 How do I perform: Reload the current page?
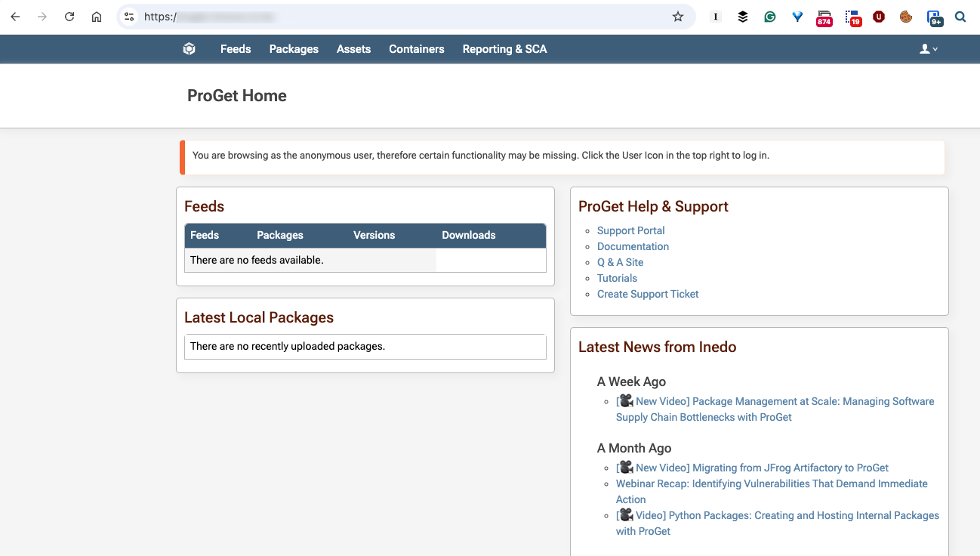coord(69,17)
